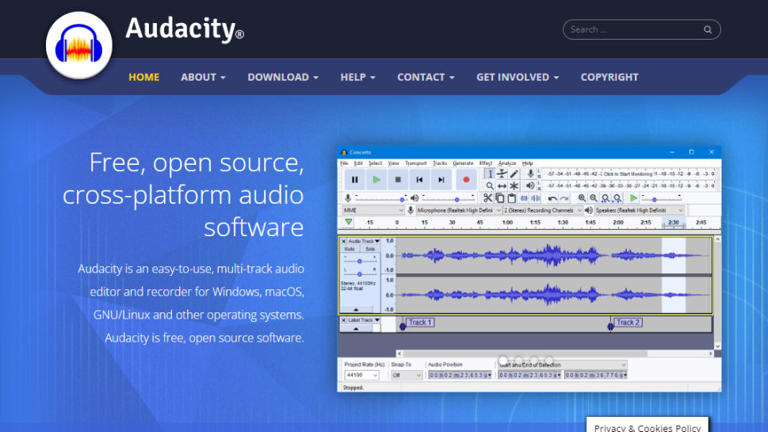Collapse the Audio Track panel
Image resolution: width=768 pixels, height=432 pixels.
click(x=356, y=310)
